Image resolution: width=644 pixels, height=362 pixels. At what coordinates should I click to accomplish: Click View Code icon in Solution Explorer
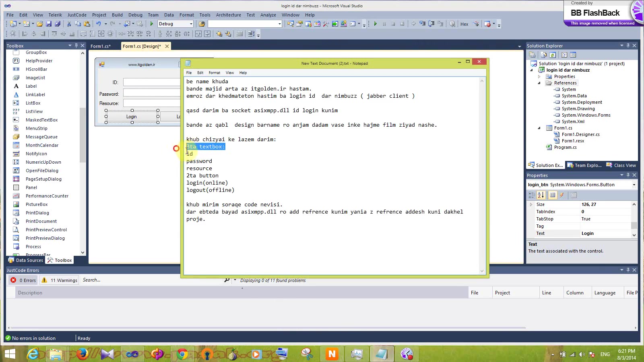click(564, 55)
